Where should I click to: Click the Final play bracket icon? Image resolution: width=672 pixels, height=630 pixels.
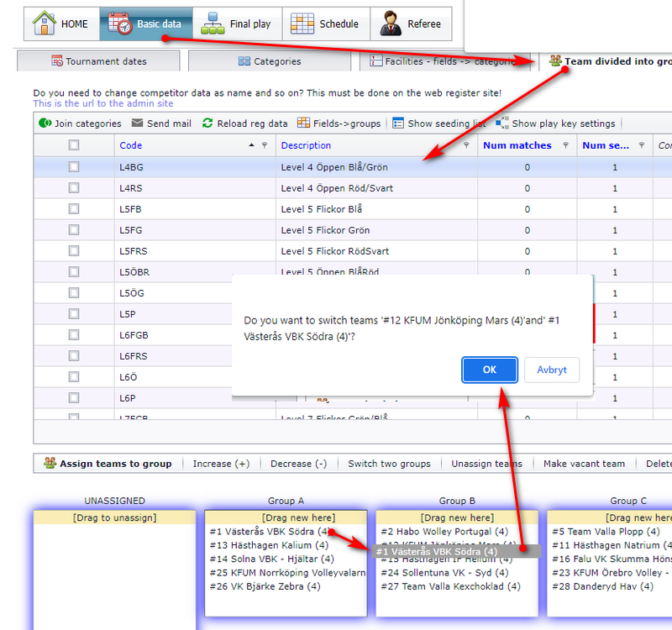(x=213, y=24)
